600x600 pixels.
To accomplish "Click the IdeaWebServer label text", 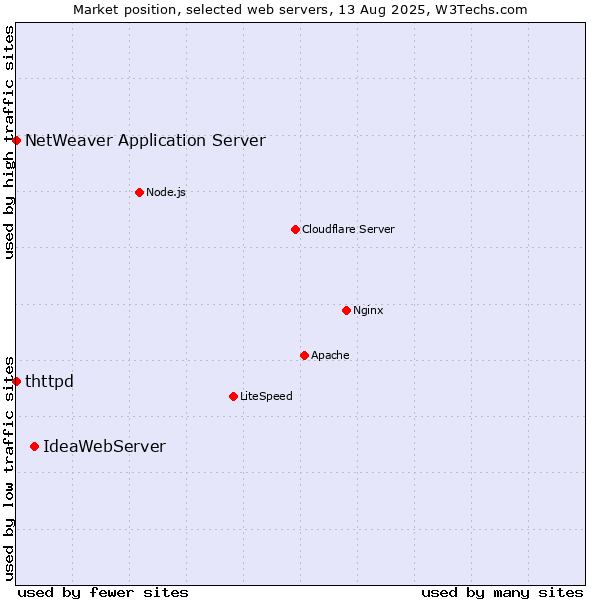I will 104,447.
